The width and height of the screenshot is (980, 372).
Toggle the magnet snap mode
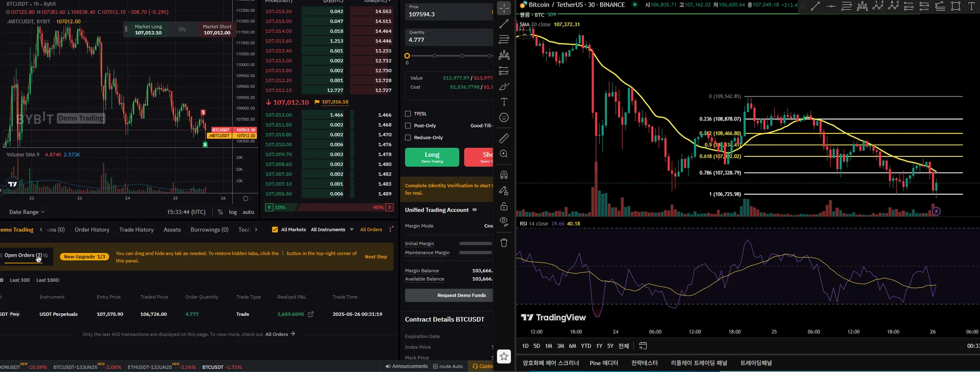[x=504, y=175]
